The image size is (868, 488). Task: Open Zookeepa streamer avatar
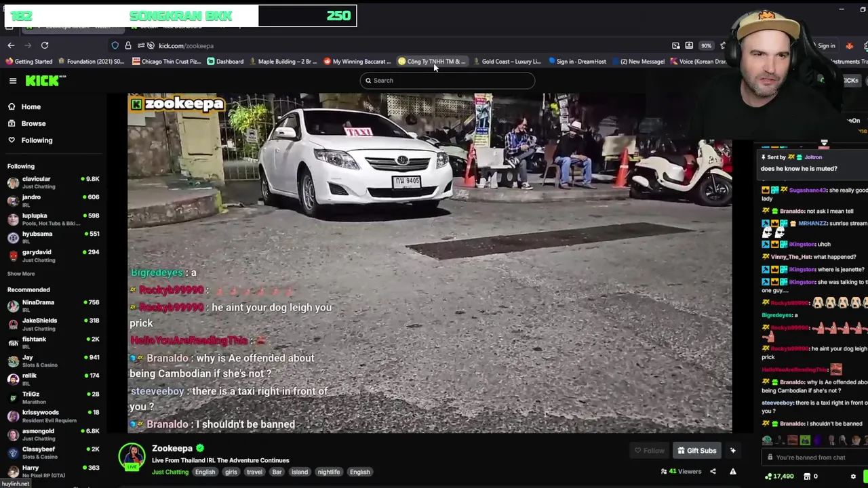pos(132,457)
